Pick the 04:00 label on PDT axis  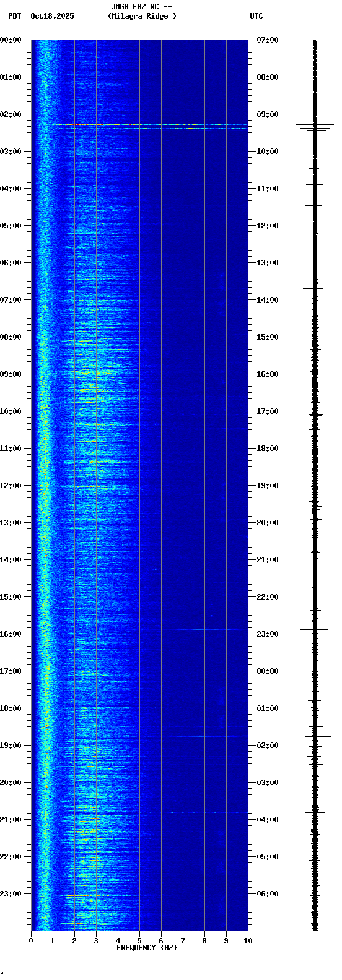point(11,189)
